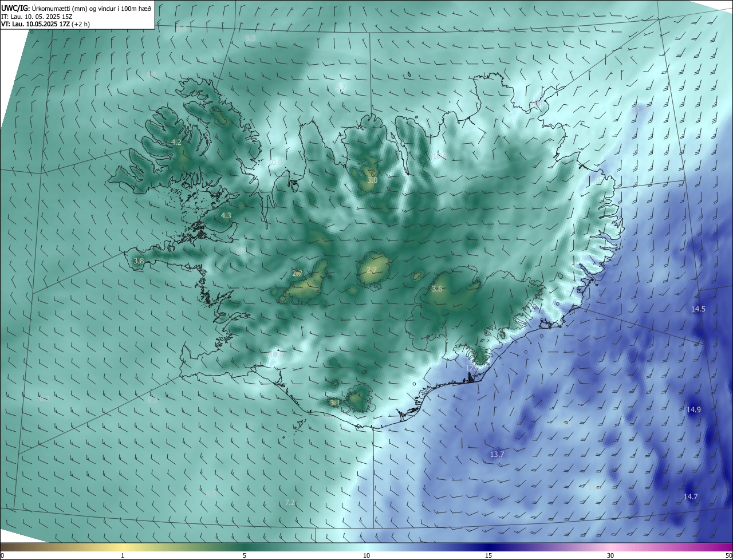
Task: Pick the dark green colorbar segment above tick 5
Action: pos(245,547)
